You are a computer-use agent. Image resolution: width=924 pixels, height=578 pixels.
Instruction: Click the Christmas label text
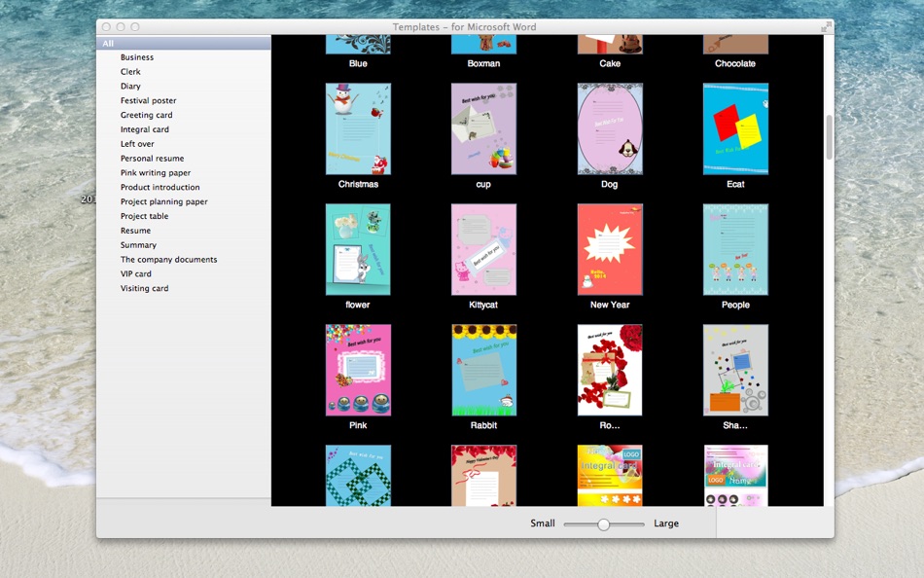[358, 184]
